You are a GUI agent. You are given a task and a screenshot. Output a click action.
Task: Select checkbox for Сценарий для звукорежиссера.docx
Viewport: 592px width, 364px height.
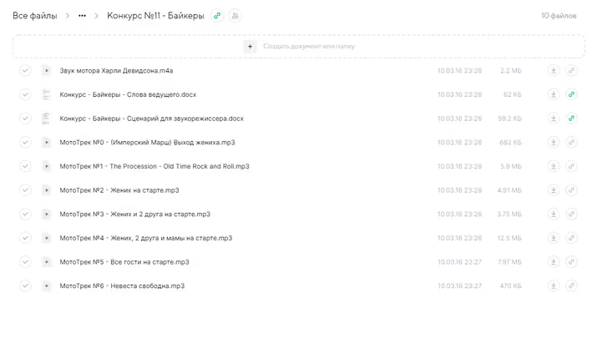pos(25,119)
